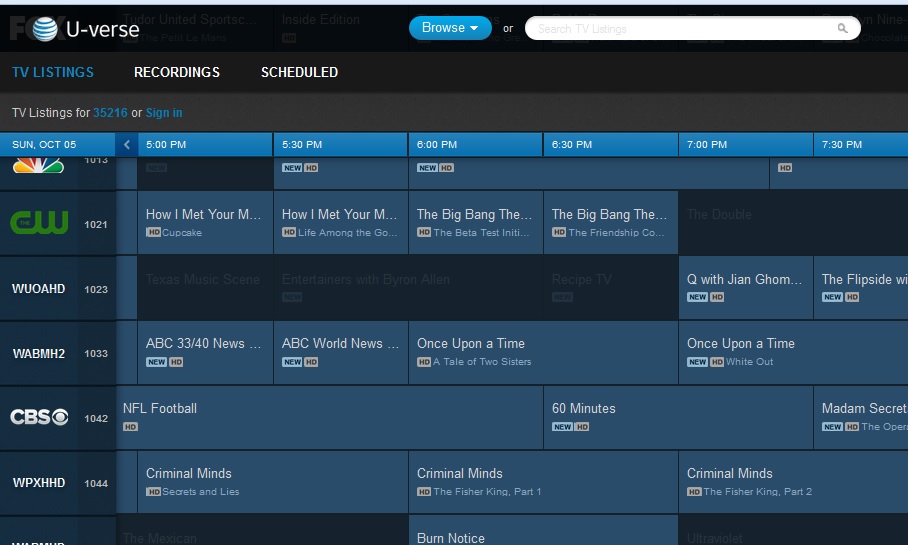Viewport: 908px width, 545px height.
Task: Open the Browse dropdown menu
Action: [x=450, y=28]
